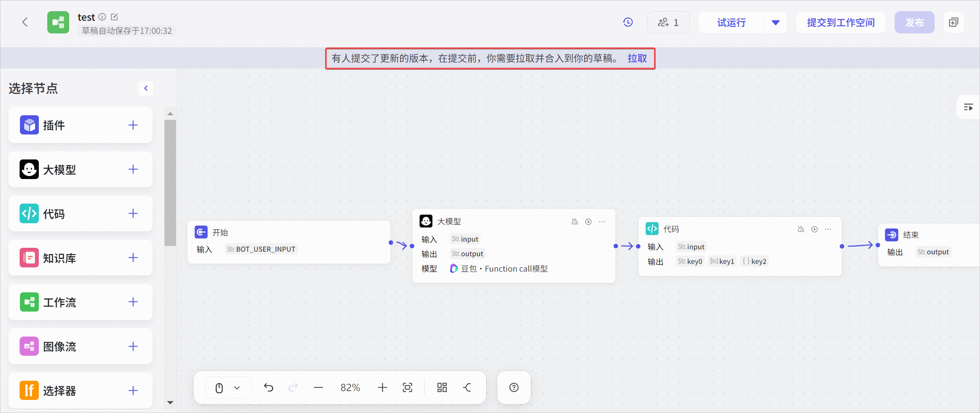Collapse the 选择节点 panel
Screen dimensions: 980x413
(146, 88)
